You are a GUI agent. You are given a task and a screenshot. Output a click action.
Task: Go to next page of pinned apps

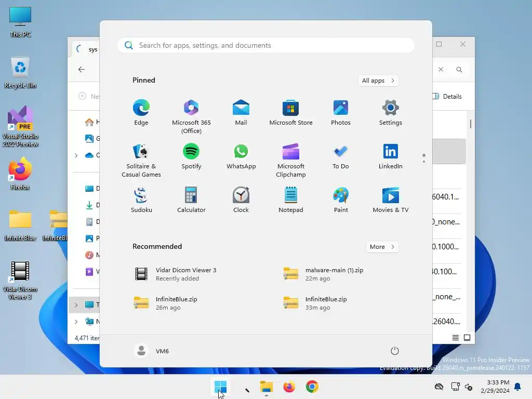point(424,162)
